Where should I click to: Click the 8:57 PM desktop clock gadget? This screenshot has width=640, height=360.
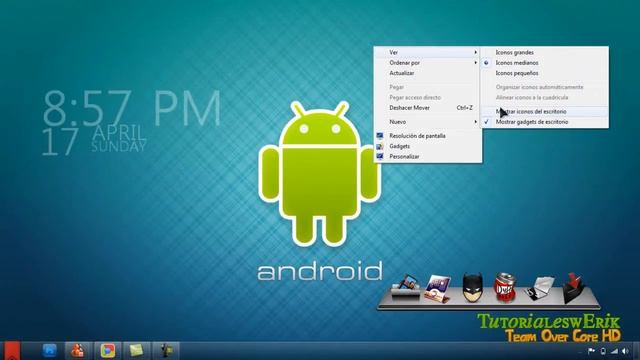(x=132, y=108)
